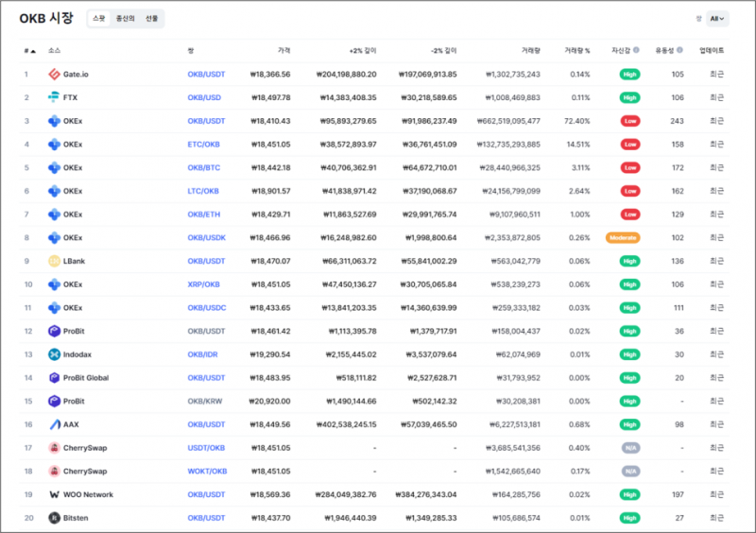
Task: Click the FTX exchange logo icon
Action: 54,97
